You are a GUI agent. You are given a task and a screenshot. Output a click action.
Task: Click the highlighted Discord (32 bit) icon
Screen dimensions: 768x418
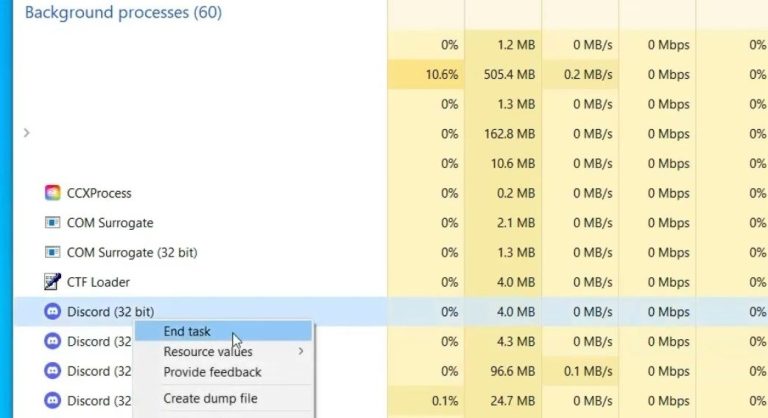click(52, 312)
